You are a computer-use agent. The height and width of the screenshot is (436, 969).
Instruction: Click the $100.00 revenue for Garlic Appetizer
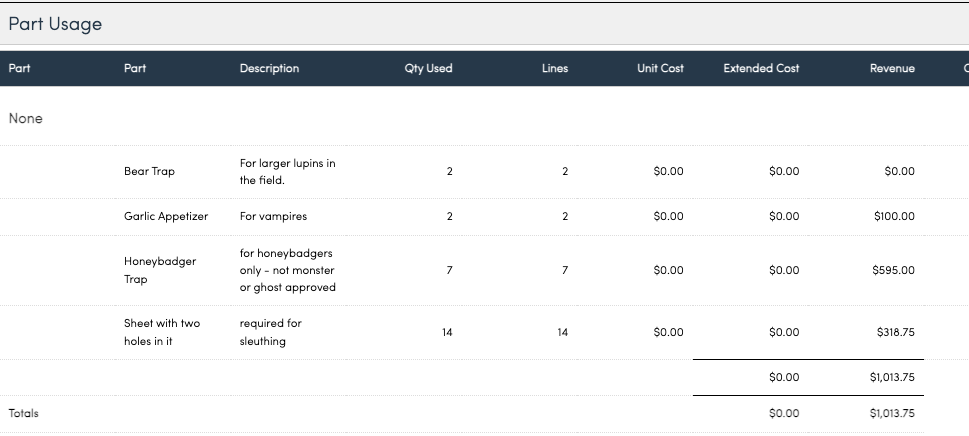point(892,216)
